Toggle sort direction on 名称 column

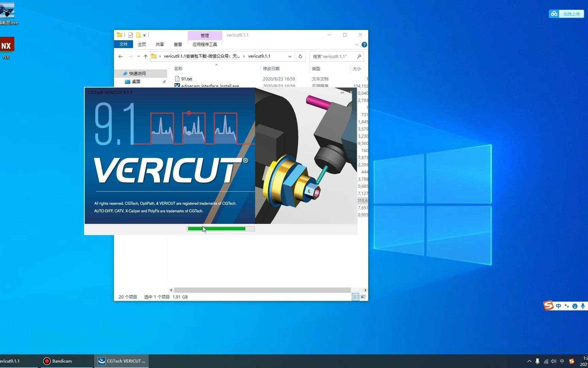178,68
